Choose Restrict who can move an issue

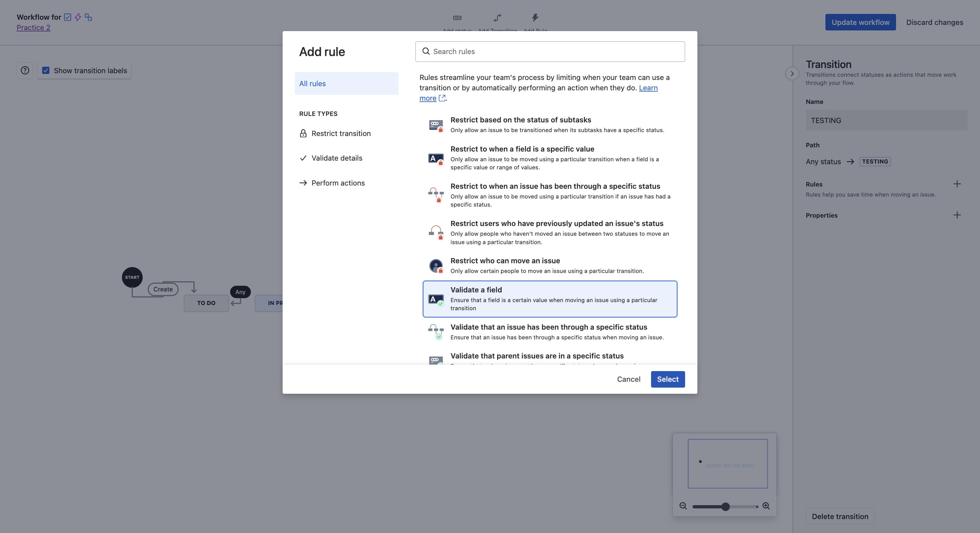(550, 265)
